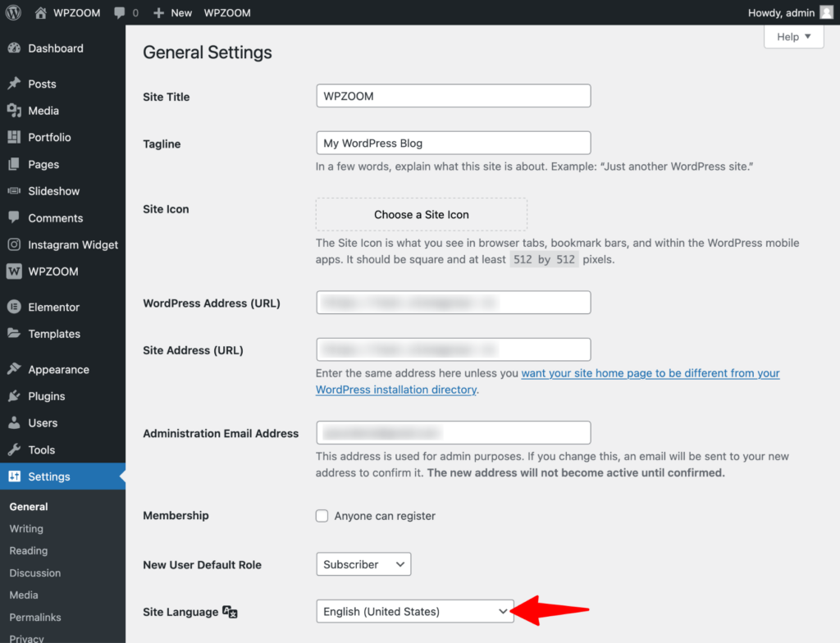This screenshot has width=840, height=643.
Task: Click the admin user avatar in top bar
Action: (x=825, y=12)
